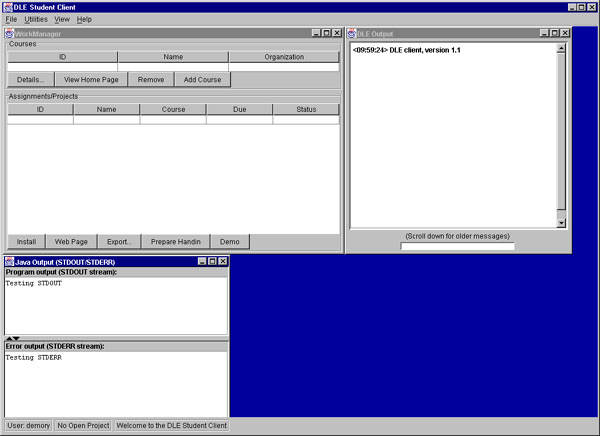Click the 'Testing STDERR' error text
This screenshot has width=600, height=436.
(34, 358)
